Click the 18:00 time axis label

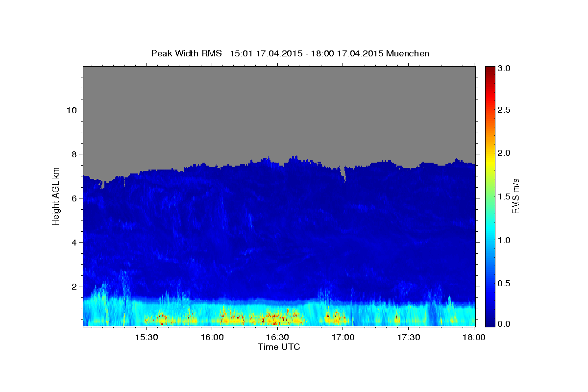[474, 338]
